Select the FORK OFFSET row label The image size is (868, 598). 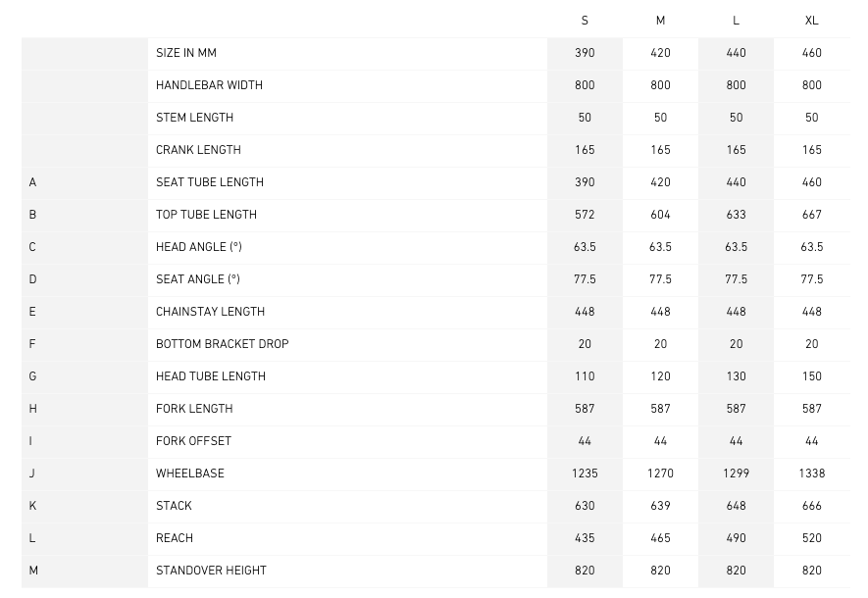click(193, 441)
